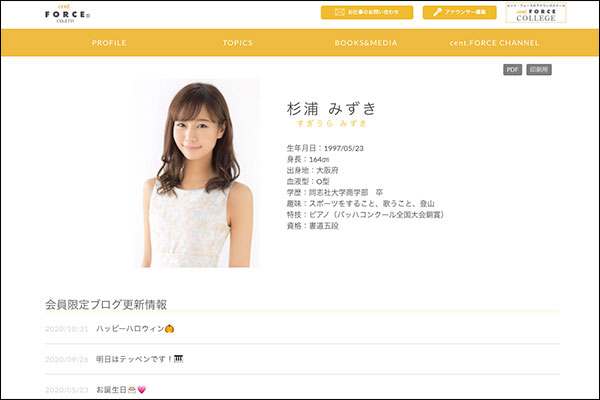Screen dimensions: 600x400
Task: Open the BOOKS&MEDIA menu tab
Action: pyautogui.click(x=365, y=43)
